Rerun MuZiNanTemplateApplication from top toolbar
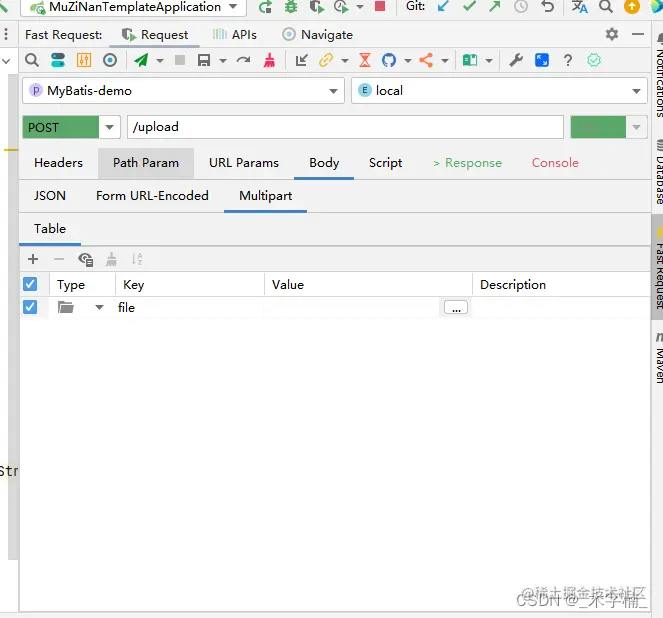 coord(265,7)
